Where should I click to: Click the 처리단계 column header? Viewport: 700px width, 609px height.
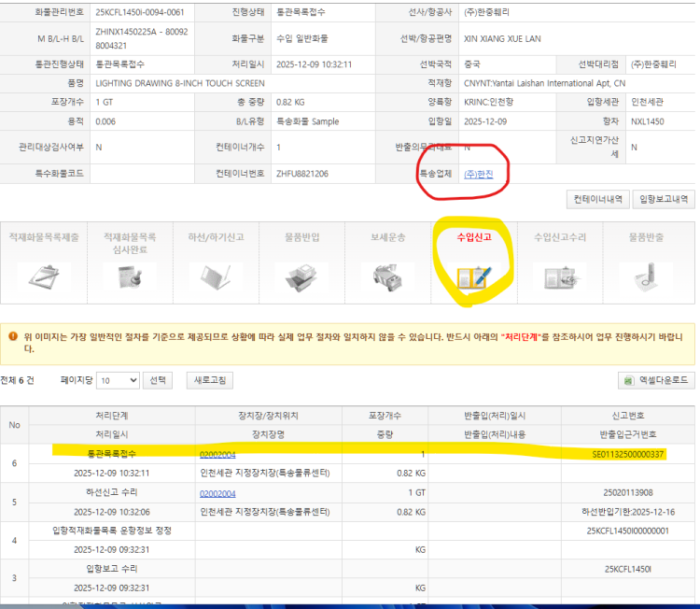[x=111, y=416]
